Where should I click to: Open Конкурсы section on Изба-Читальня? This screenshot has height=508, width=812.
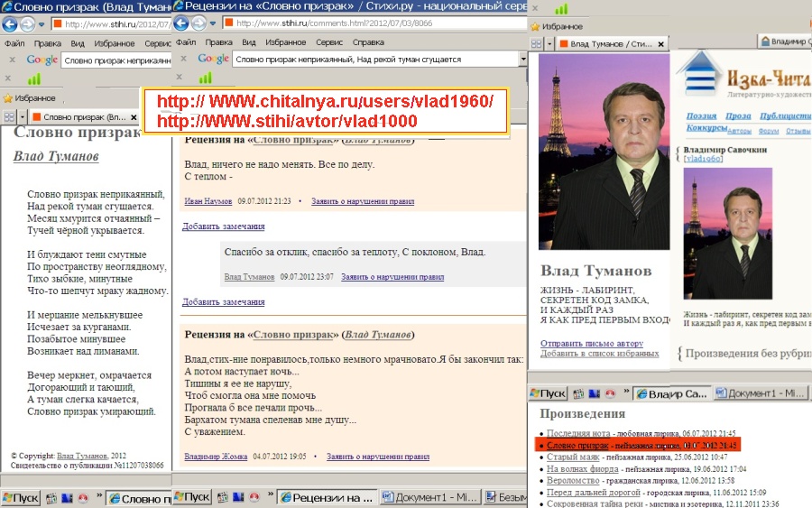point(706,127)
